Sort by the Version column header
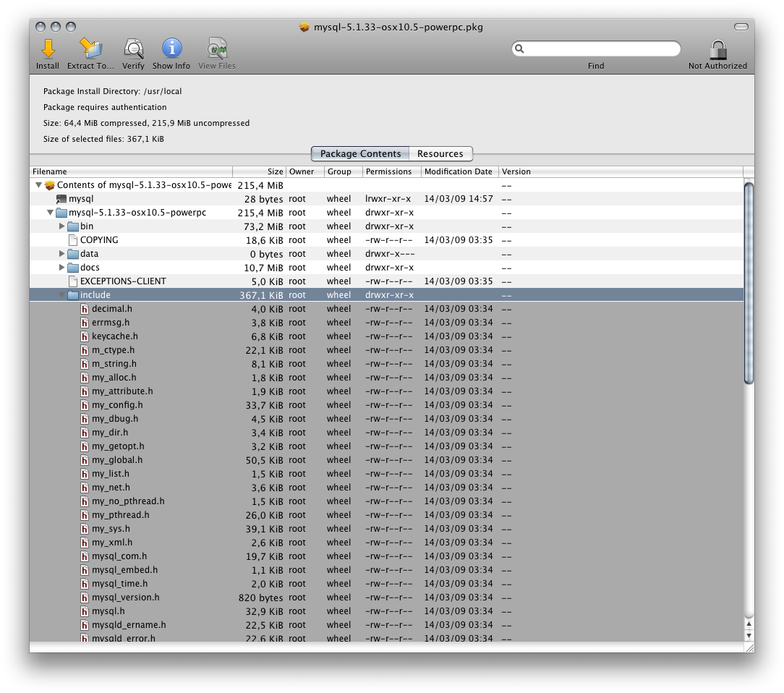This screenshot has height=693, width=784. [x=621, y=171]
